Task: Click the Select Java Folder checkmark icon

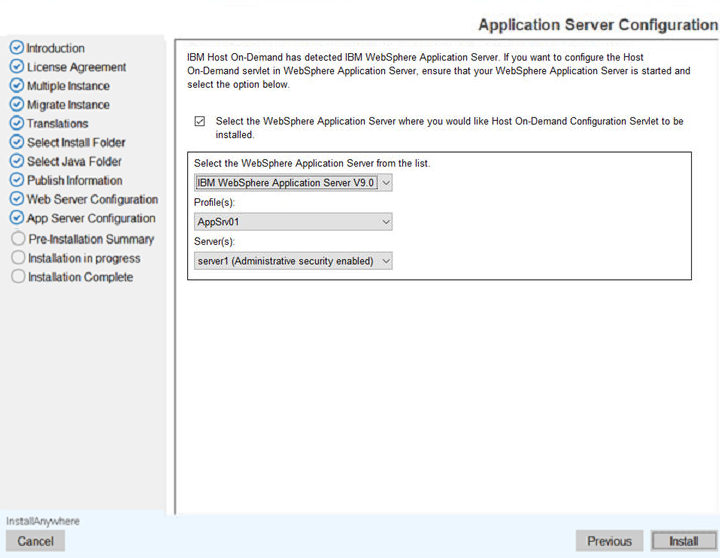Action: 17,162
